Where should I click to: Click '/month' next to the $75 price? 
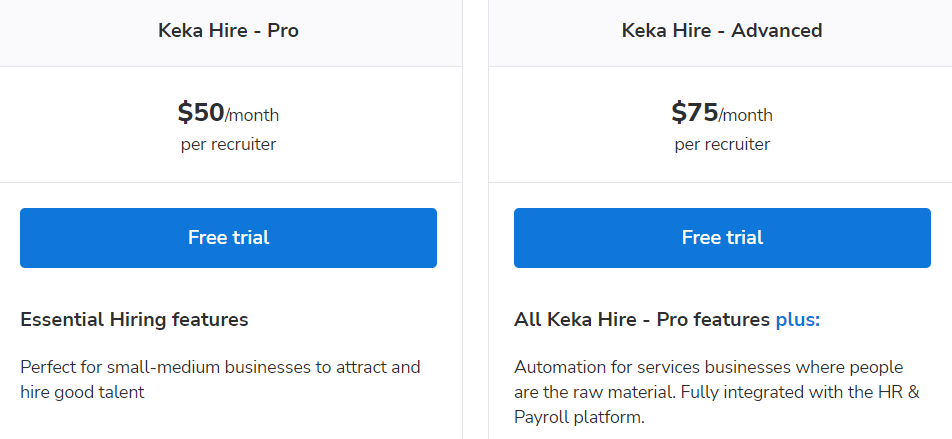click(x=746, y=115)
